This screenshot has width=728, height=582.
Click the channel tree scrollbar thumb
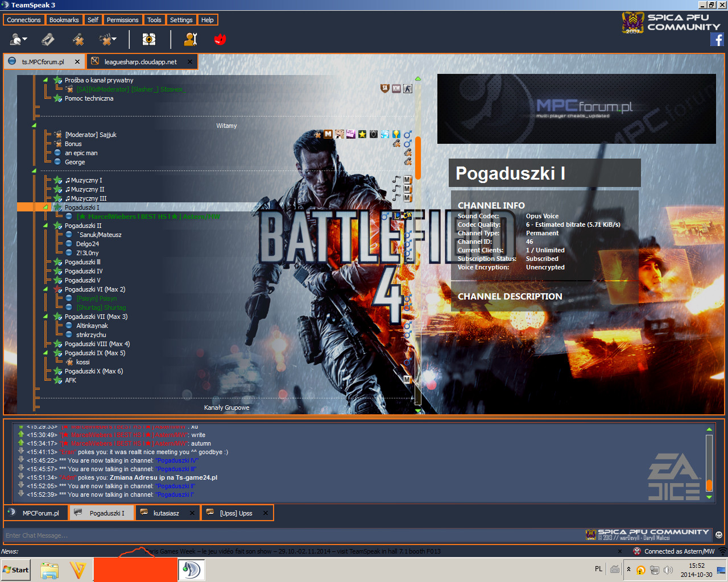tap(417, 157)
